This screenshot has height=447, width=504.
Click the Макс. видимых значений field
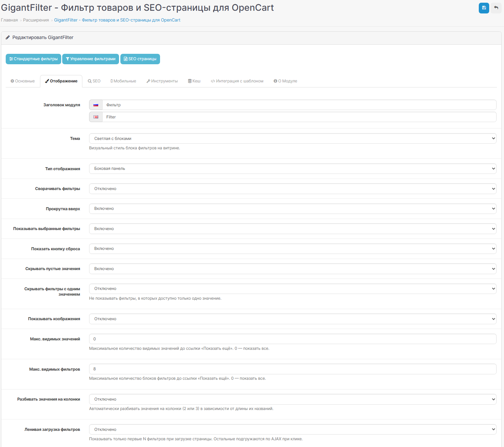[293, 339]
